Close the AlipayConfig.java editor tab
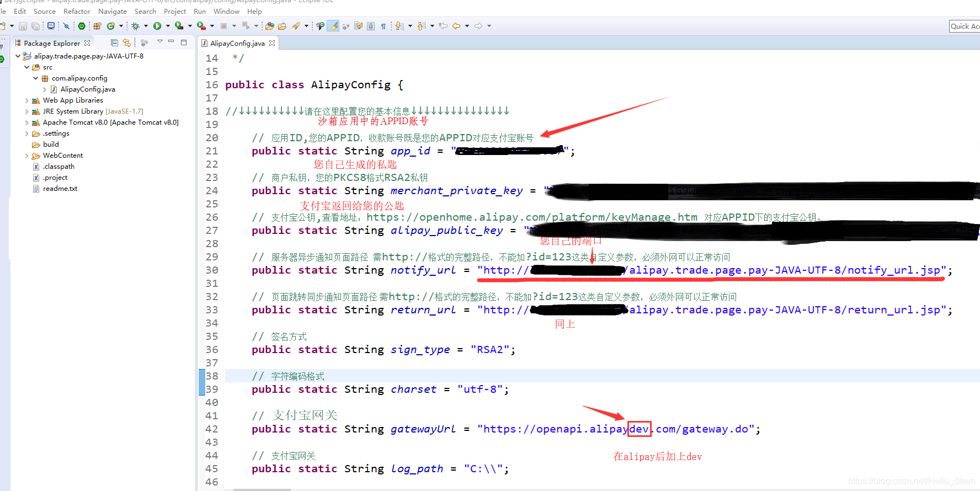The height and width of the screenshot is (491, 980). pyautogui.click(x=272, y=43)
